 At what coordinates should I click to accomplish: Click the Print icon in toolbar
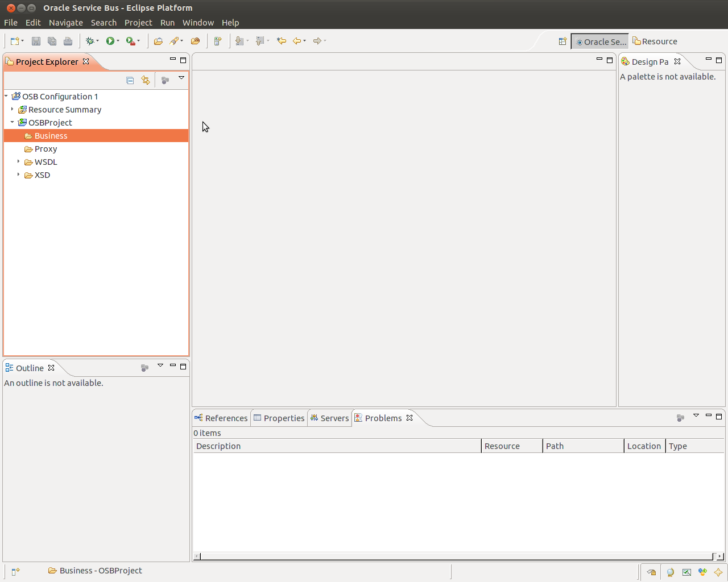68,41
